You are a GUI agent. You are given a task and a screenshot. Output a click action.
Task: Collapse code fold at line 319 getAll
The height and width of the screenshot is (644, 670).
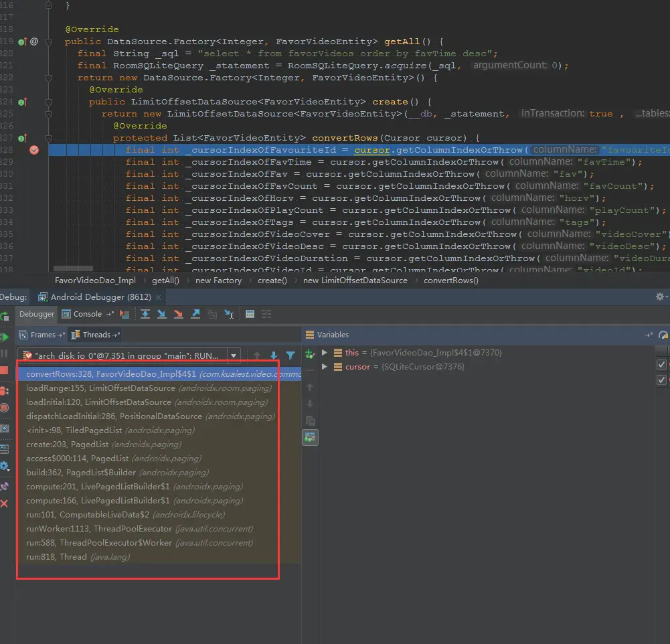click(x=48, y=42)
